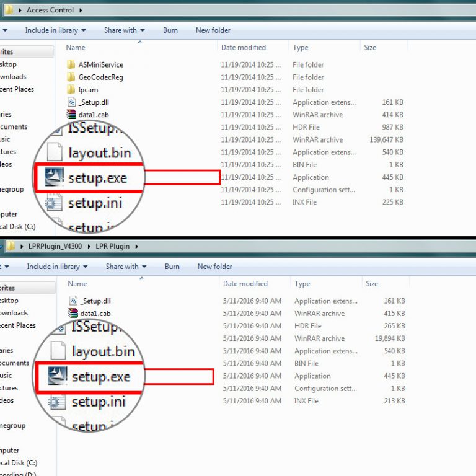The height and width of the screenshot is (476, 476).
Task: Open Share with dropdown in Access Control window
Action: click(124, 30)
